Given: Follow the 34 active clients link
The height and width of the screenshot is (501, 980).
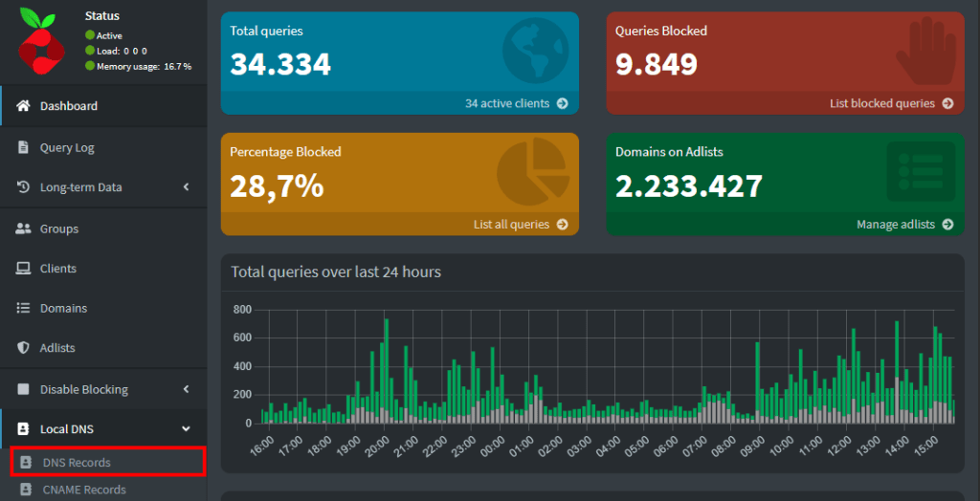Looking at the screenshot, I should pyautogui.click(x=516, y=103).
